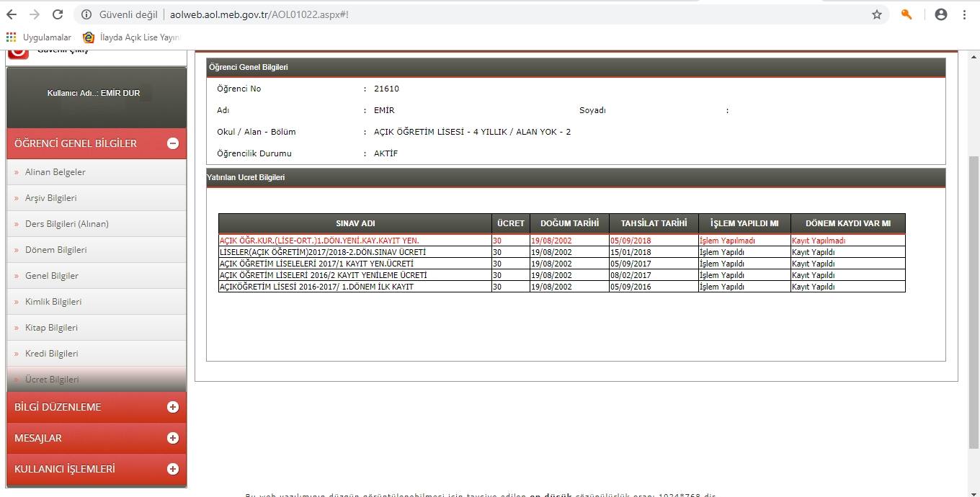
Task: Expand the KULLANICI İŞLEMLERİ section
Action: coord(173,469)
